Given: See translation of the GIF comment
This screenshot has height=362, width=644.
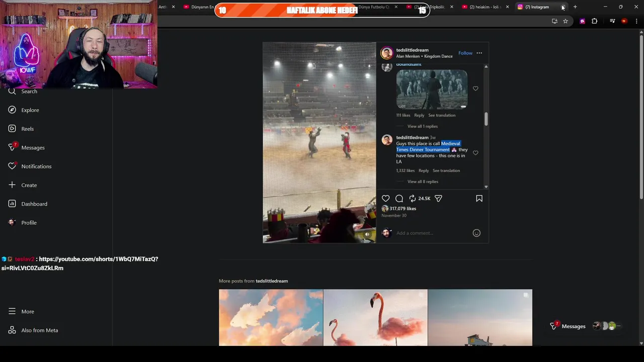Looking at the screenshot, I should point(442,115).
